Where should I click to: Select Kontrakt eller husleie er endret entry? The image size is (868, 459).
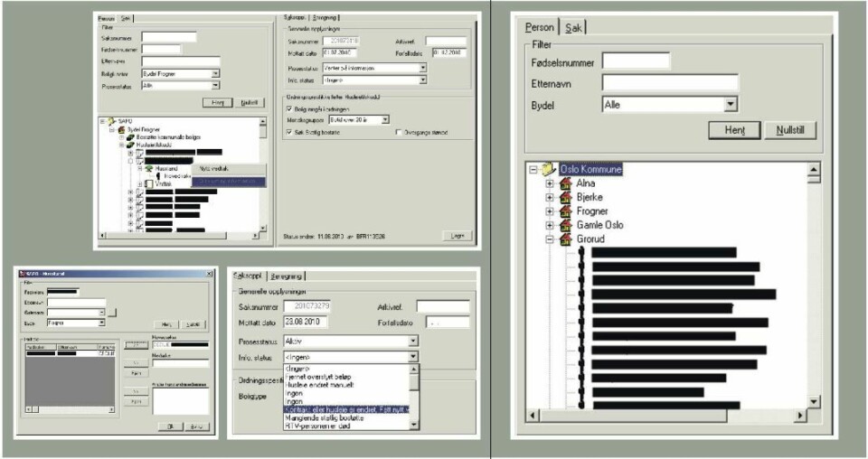tap(346, 410)
